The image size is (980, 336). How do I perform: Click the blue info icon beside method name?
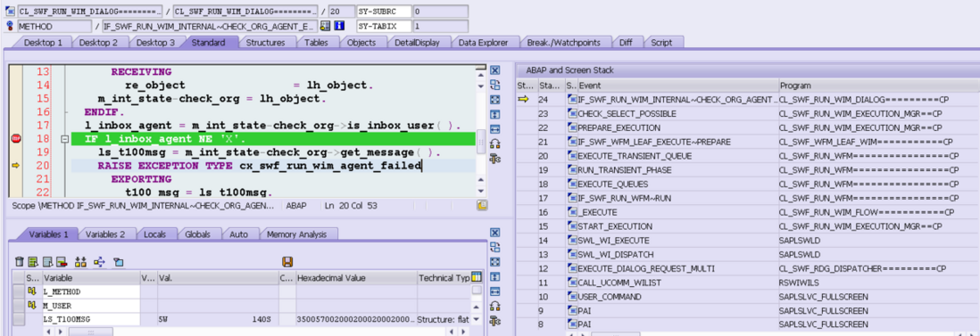(339, 26)
